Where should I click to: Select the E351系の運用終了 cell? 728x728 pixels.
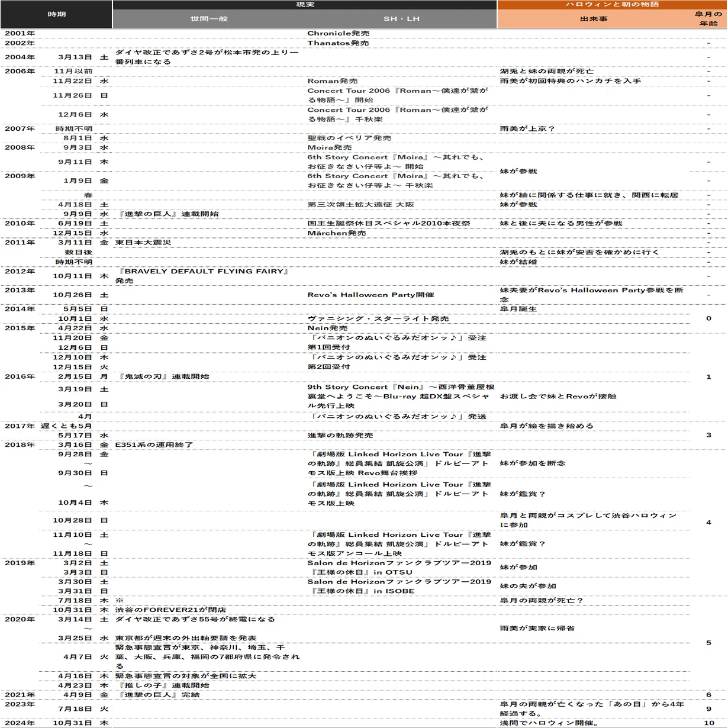click(154, 445)
